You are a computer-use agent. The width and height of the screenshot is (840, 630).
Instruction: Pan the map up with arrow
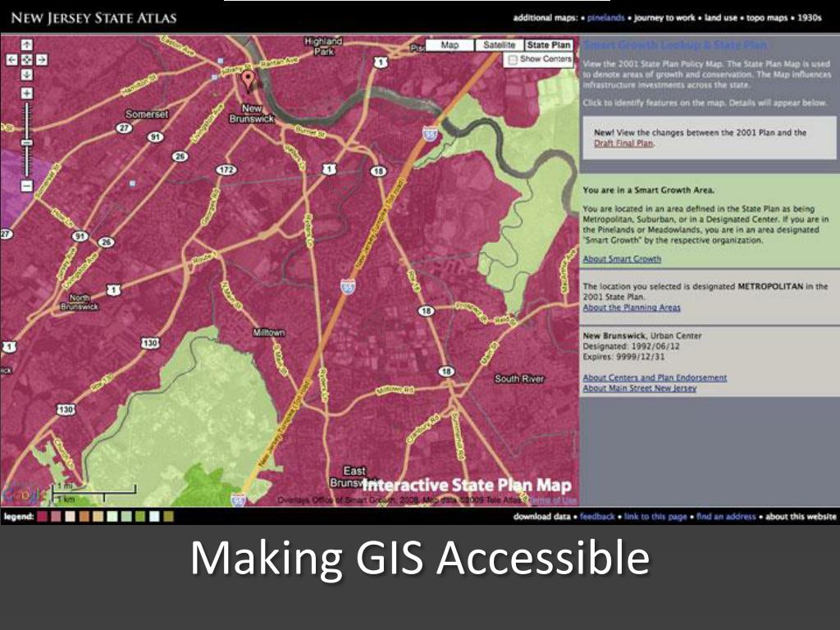(x=26, y=45)
